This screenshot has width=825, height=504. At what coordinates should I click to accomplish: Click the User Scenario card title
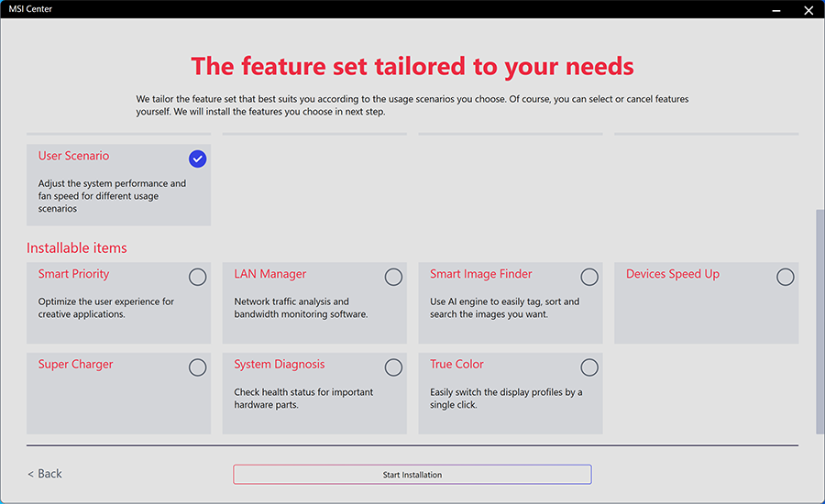73,156
